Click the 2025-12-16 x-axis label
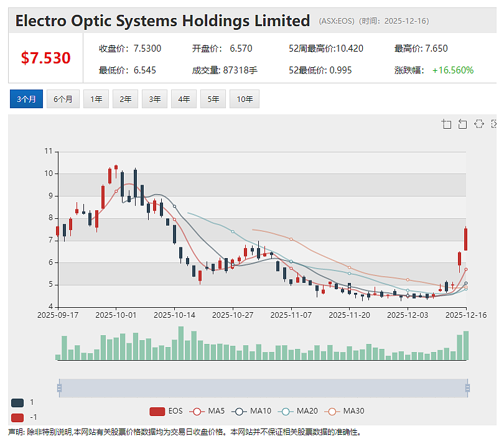The height and width of the screenshot is (444, 504). coord(466,315)
